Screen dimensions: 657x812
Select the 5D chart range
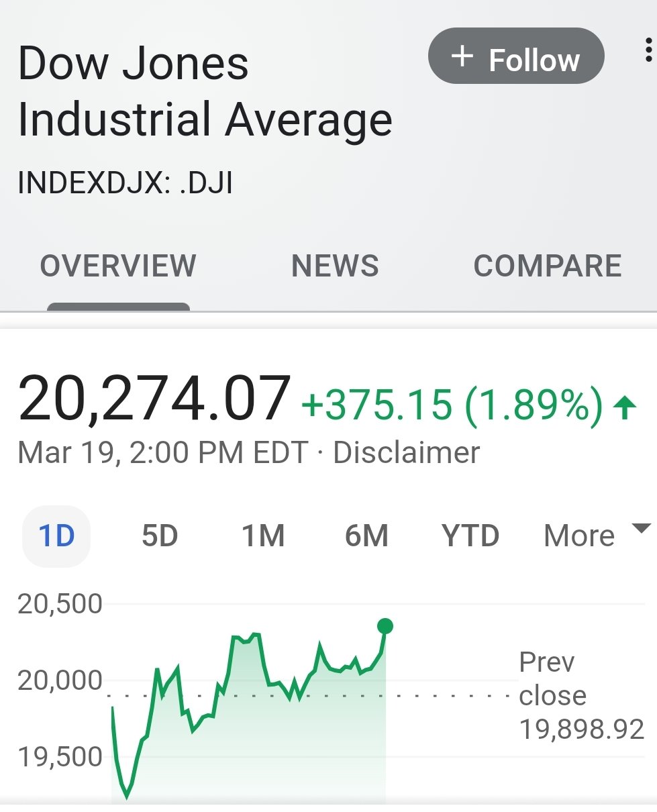pos(160,536)
